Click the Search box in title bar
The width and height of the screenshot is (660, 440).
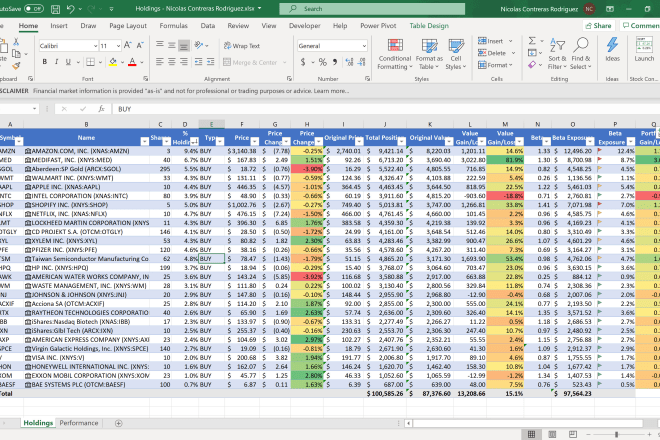(372, 9)
